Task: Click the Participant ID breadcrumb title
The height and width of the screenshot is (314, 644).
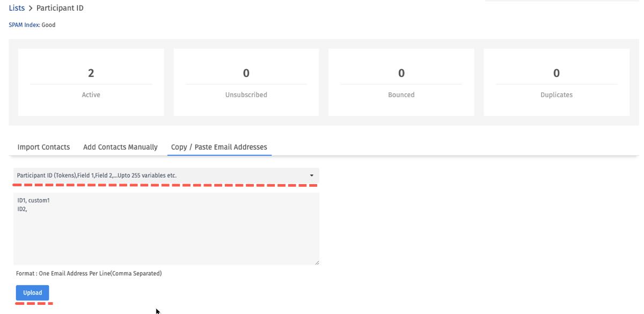Action: [60, 8]
